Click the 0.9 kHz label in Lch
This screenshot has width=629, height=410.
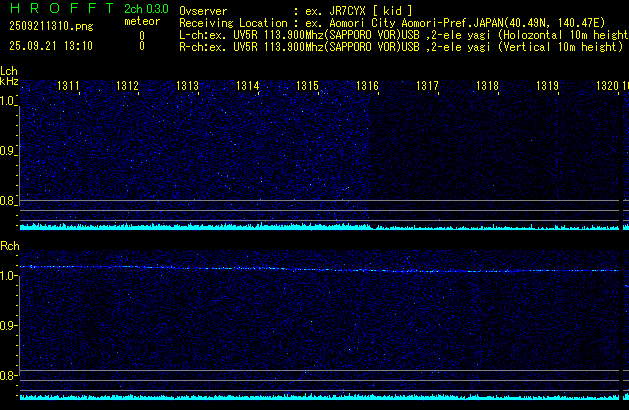tap(8, 152)
